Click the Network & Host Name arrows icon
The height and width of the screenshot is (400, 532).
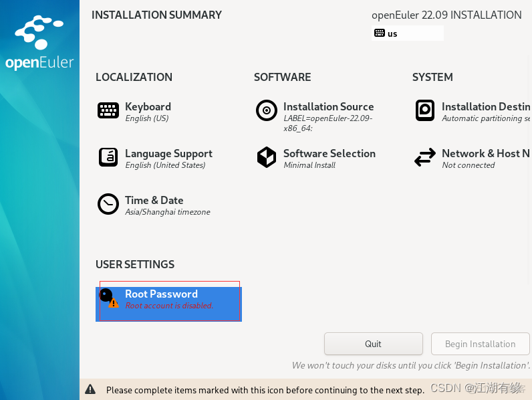tap(425, 157)
